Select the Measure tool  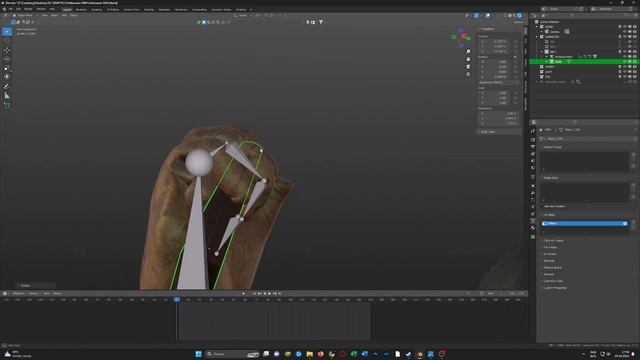coord(7,96)
